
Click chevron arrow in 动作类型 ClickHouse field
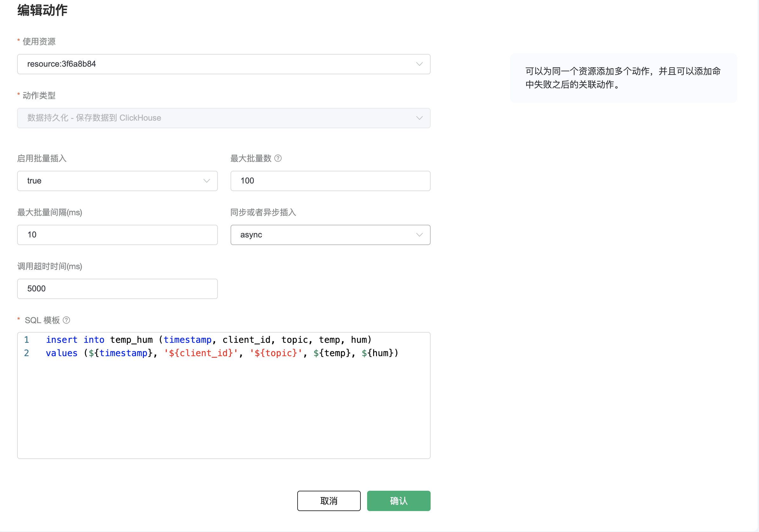pyautogui.click(x=419, y=118)
